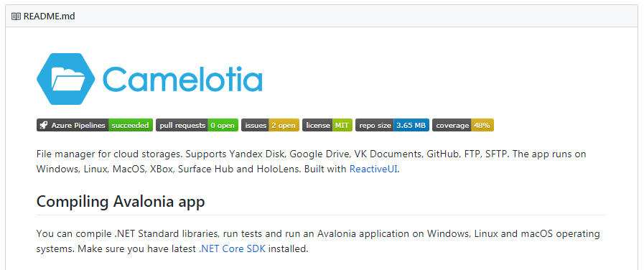The image size is (644, 270).
Task: Click the README.md file name header
Action: [50, 17]
